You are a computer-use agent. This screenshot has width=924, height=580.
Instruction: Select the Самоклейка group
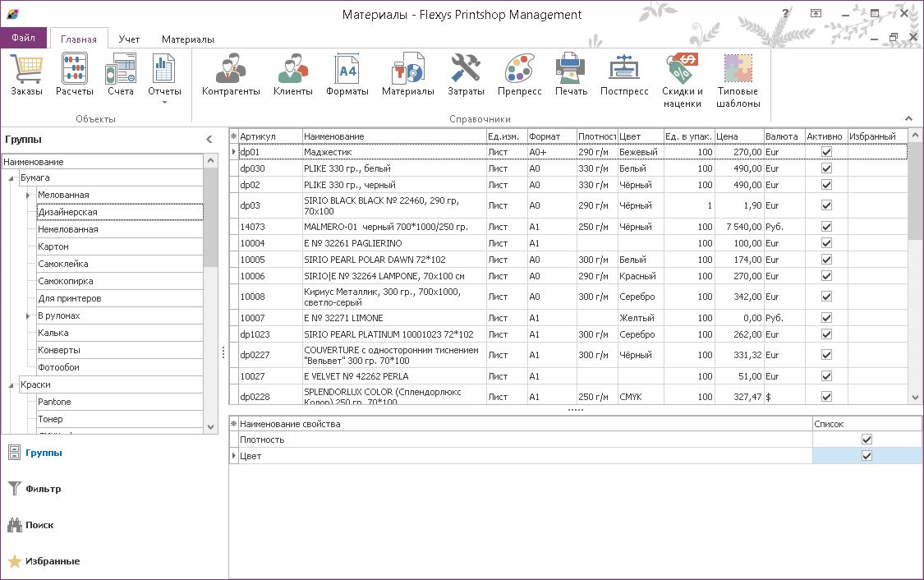120,264
